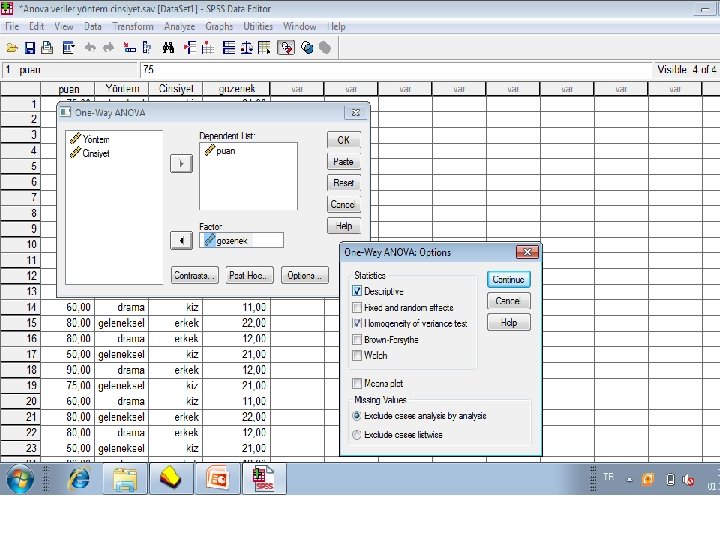Click arrow to move variable to Dependent List
720x540 pixels.
pos(181,163)
